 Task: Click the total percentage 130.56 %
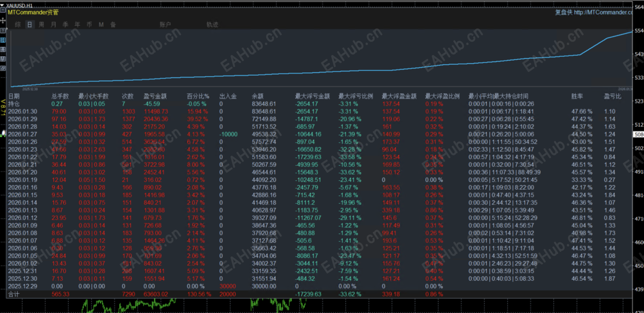199,294
